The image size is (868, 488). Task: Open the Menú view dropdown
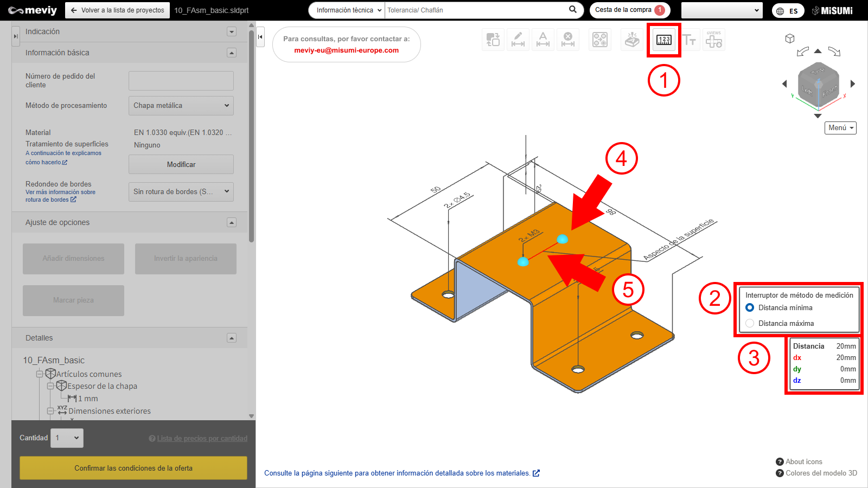tap(840, 128)
